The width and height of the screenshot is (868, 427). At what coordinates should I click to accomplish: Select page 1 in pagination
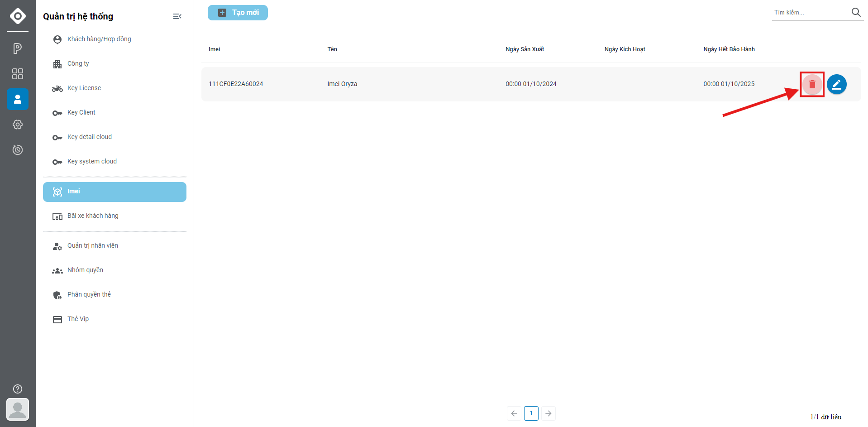(x=531, y=413)
